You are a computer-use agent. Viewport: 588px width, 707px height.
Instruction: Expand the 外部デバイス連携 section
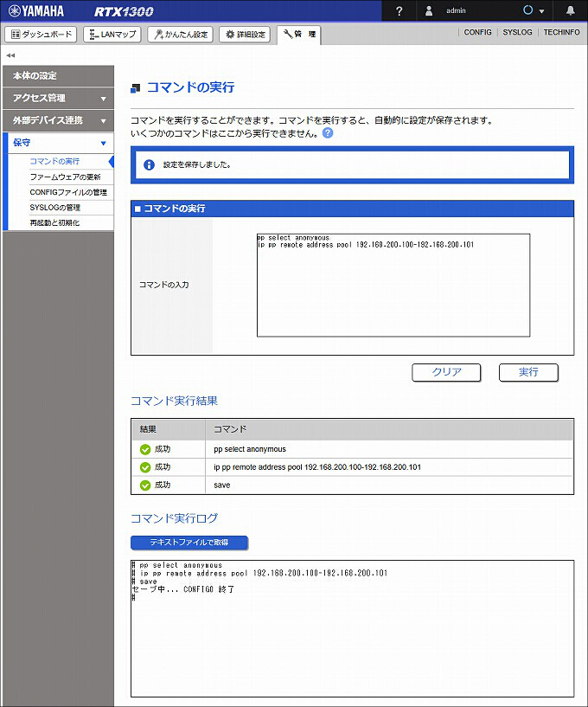(58, 120)
